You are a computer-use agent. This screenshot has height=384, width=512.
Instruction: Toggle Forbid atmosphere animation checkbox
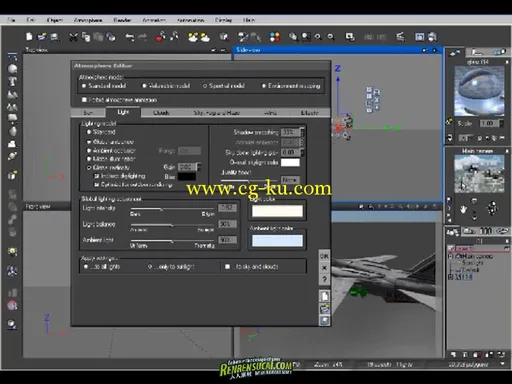pos(84,100)
